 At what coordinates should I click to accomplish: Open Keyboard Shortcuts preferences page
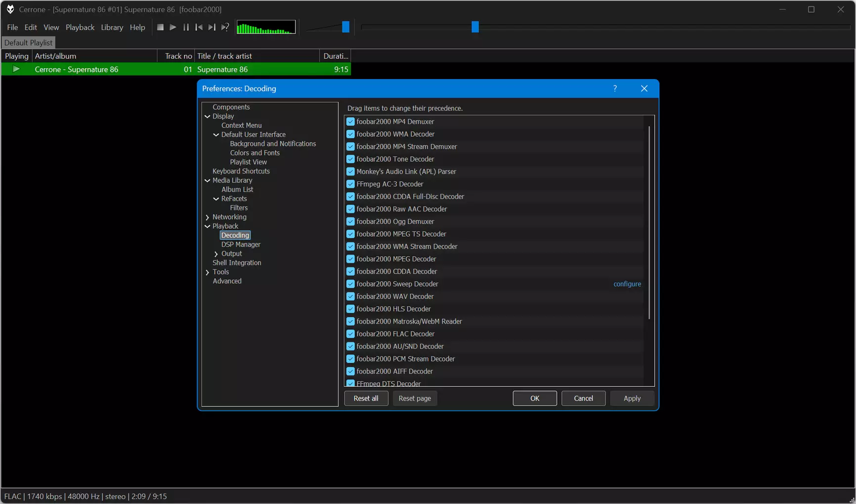[x=241, y=171]
